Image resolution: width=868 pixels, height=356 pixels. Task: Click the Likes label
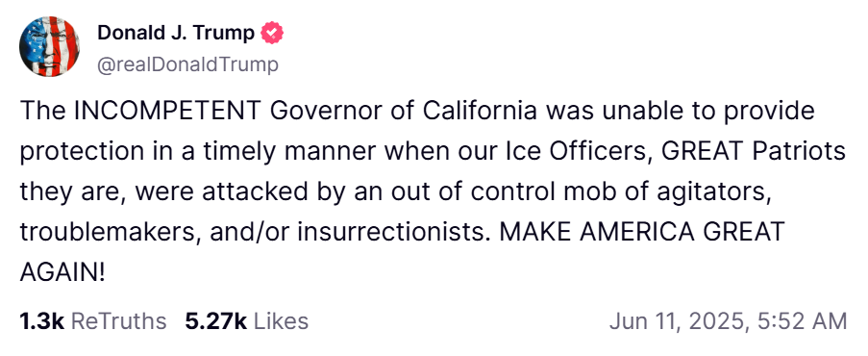tap(281, 321)
